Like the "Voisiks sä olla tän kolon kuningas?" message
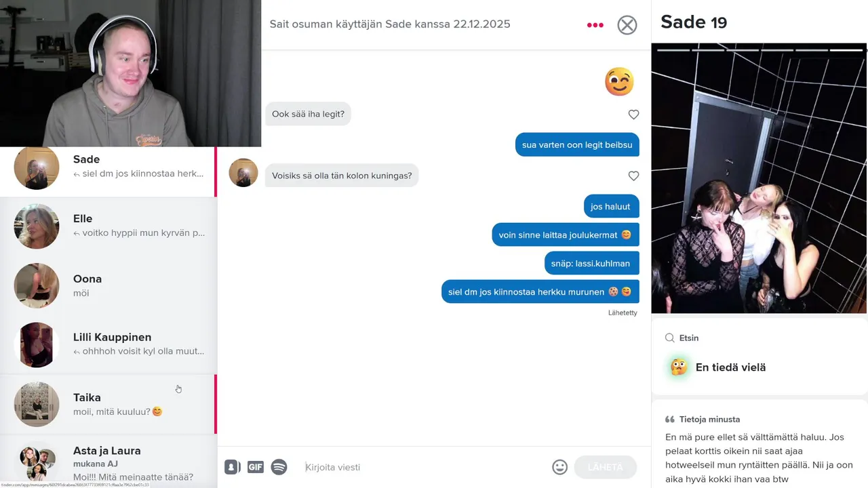The height and width of the screenshot is (488, 868). [x=633, y=176]
